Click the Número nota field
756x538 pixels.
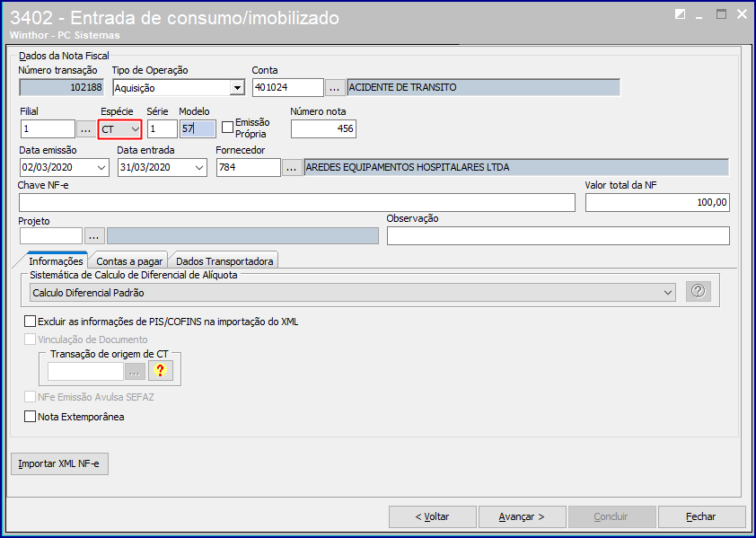pos(323,128)
